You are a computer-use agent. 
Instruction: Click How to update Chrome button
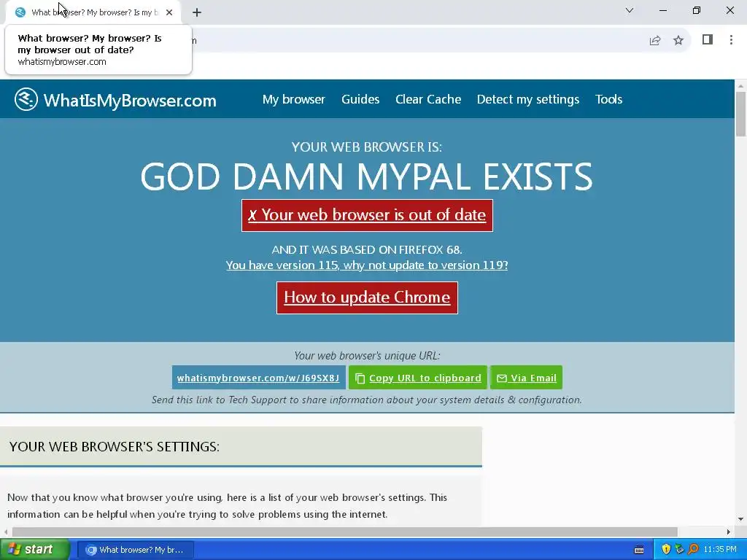click(x=367, y=297)
